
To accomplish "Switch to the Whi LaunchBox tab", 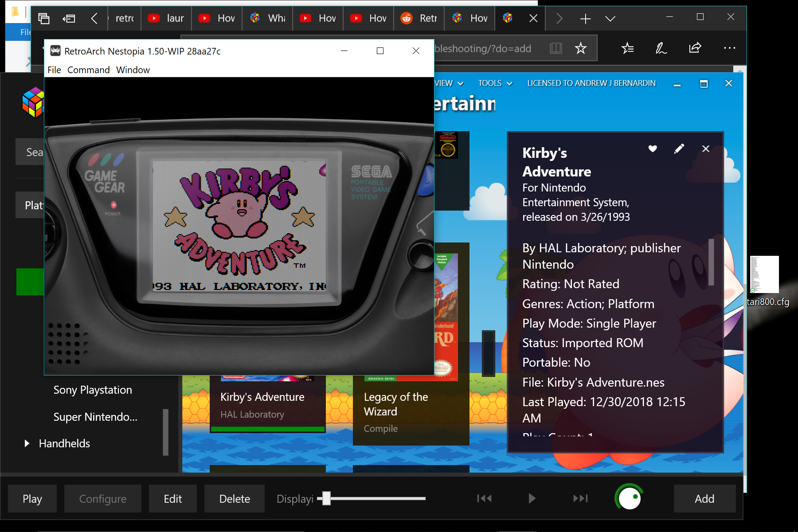I will tap(267, 18).
